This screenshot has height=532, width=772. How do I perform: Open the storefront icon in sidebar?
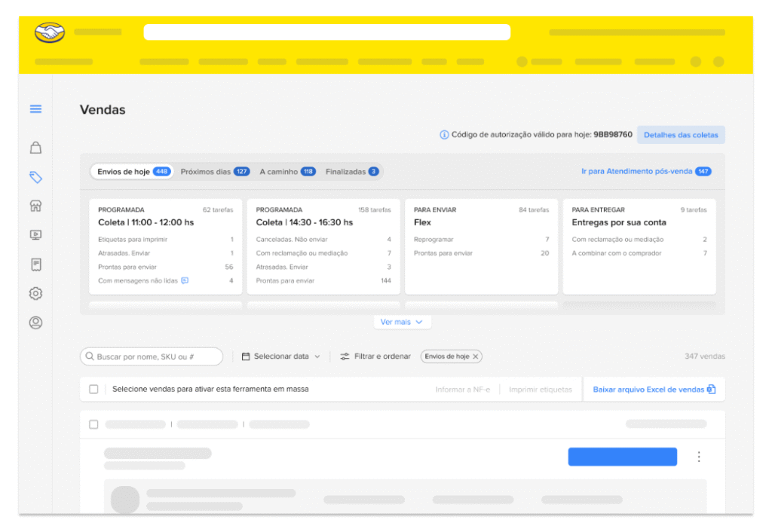pyautogui.click(x=35, y=206)
